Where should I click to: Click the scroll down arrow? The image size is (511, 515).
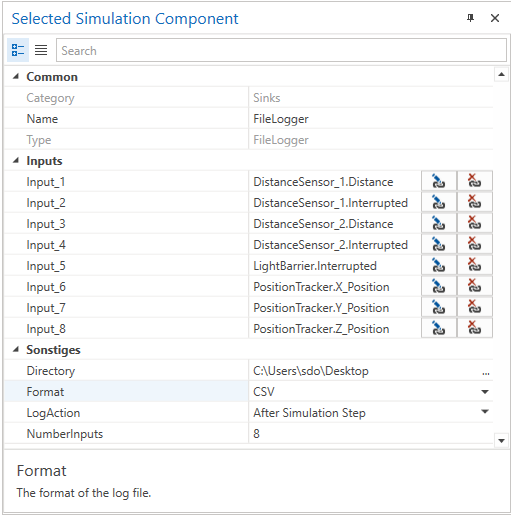[x=501, y=441]
